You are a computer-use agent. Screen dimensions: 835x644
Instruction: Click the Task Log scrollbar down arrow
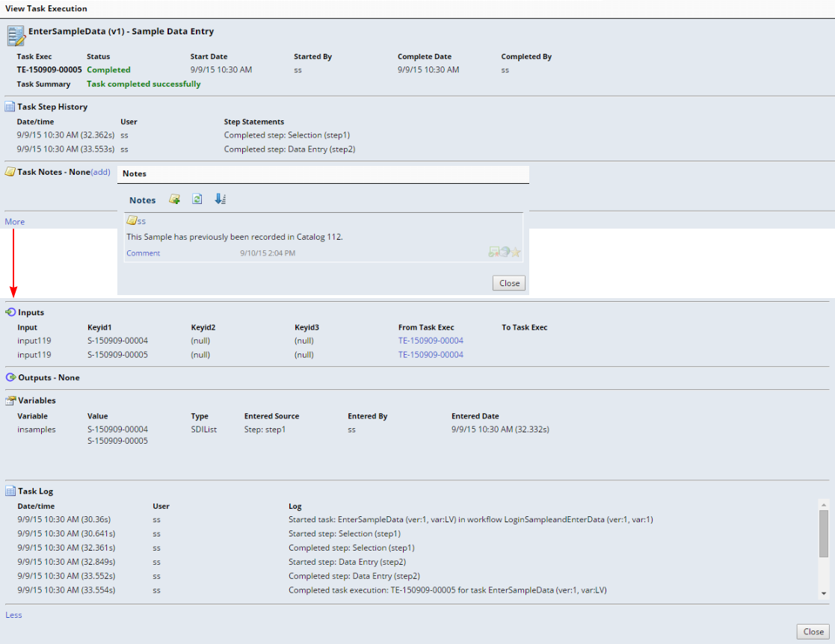pyautogui.click(x=824, y=593)
